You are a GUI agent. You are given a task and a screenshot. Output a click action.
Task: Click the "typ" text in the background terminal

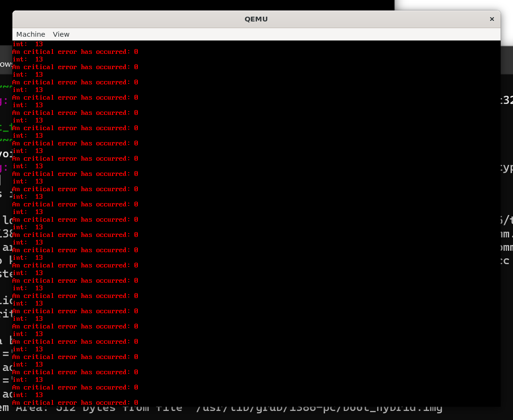click(506, 168)
